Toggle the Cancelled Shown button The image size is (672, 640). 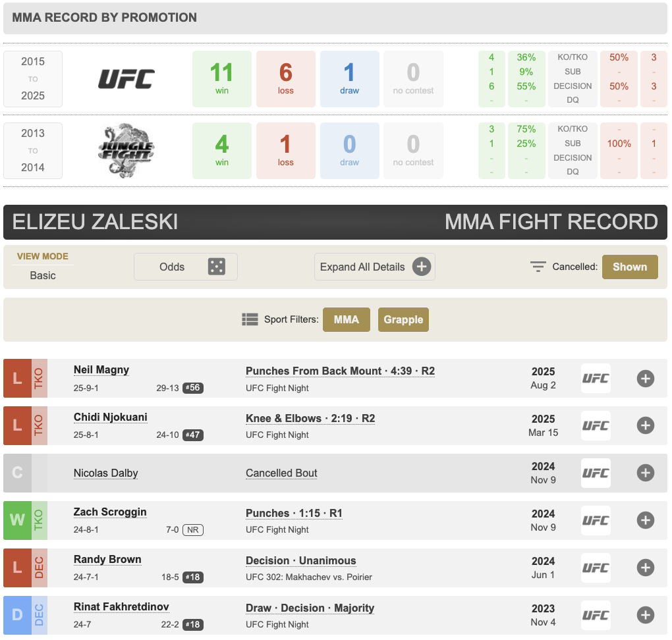click(629, 267)
